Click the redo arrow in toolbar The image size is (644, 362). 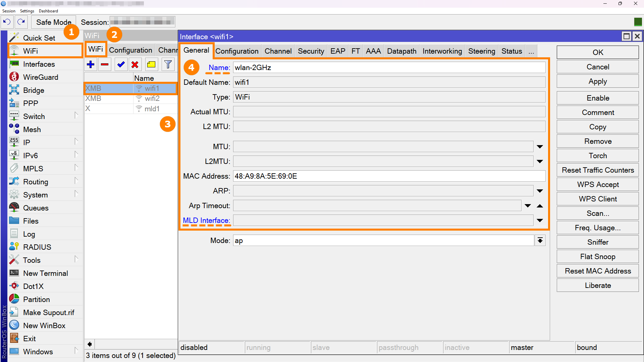click(x=21, y=22)
